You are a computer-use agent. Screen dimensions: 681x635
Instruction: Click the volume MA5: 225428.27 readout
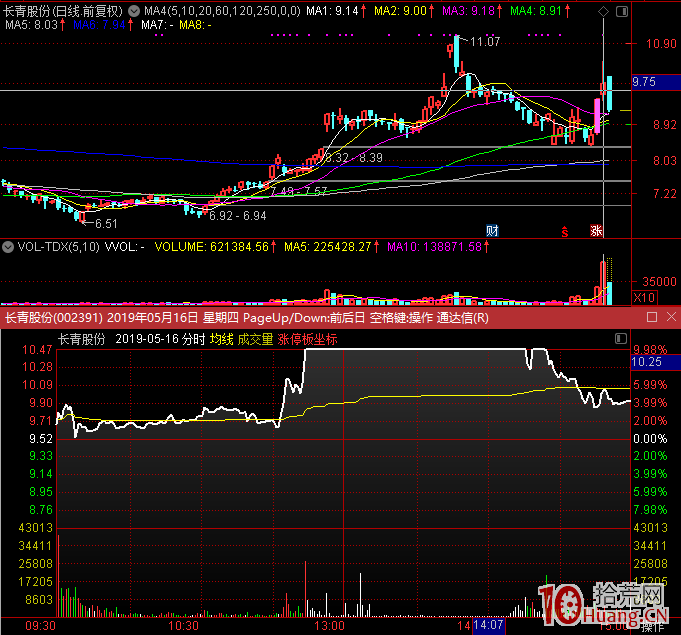click(327, 247)
